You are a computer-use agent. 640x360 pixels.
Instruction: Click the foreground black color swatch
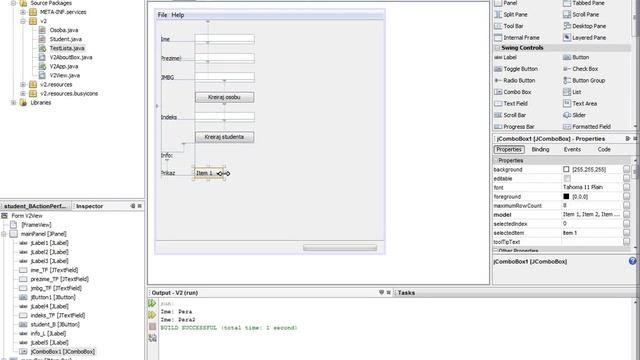point(566,196)
